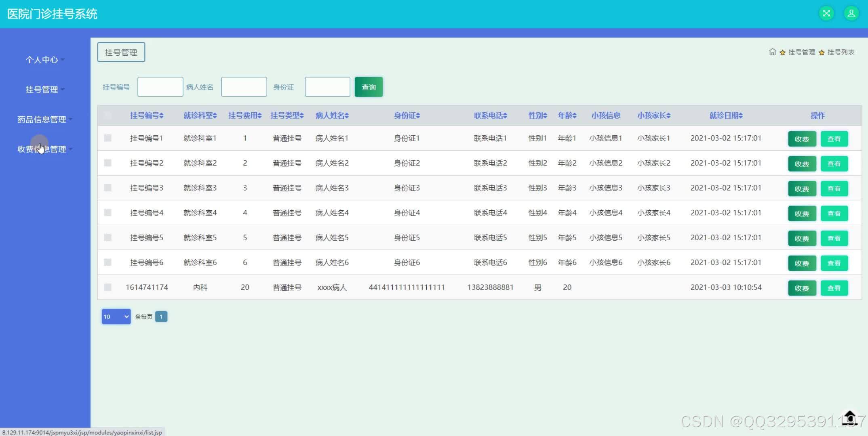Screen dimensions: 868x436
Task: Click 挂号列表 breadcrumb link
Action: [841, 52]
